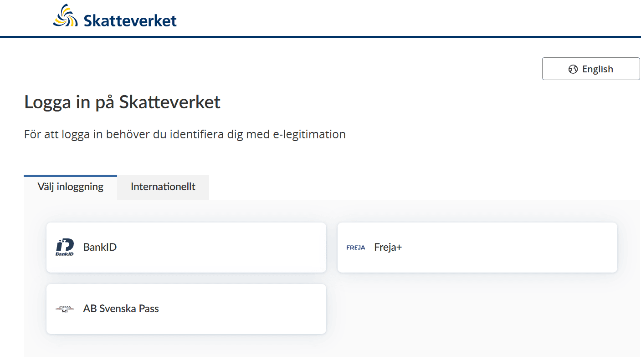641x364 pixels.
Task: Open the Internationellt tab
Action: tap(163, 187)
